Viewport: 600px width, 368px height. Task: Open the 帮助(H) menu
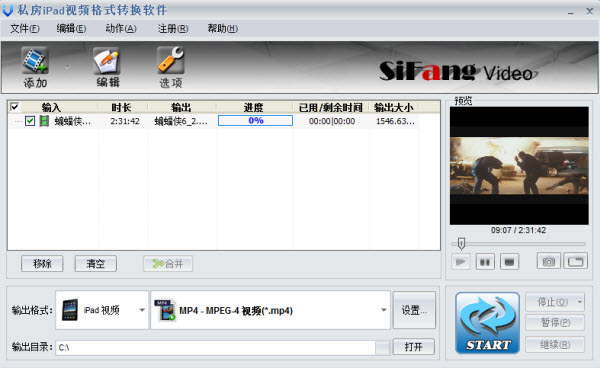click(x=222, y=29)
